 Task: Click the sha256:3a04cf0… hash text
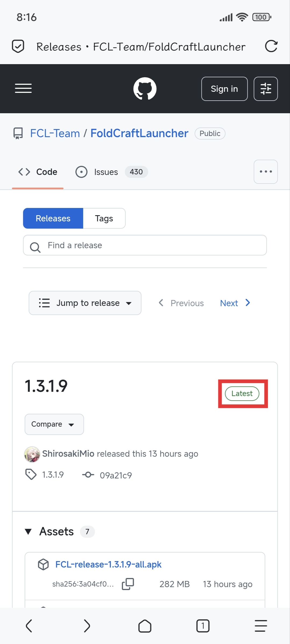[83, 584]
